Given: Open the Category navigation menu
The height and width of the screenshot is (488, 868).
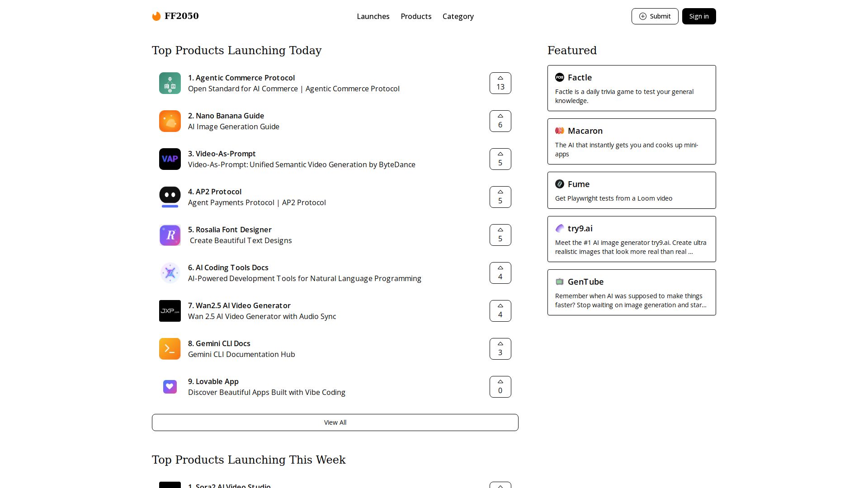Looking at the screenshot, I should click(458, 16).
